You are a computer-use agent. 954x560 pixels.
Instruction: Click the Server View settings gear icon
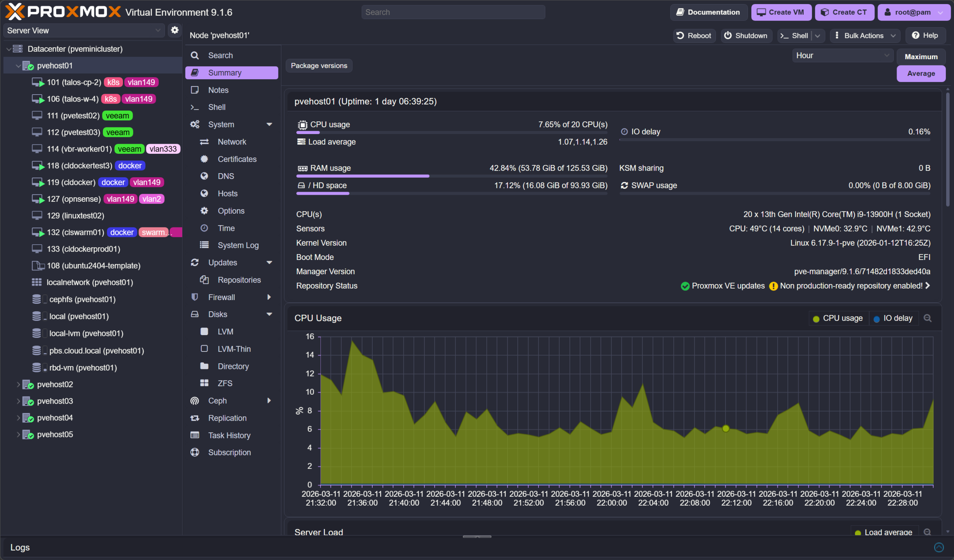(x=174, y=30)
